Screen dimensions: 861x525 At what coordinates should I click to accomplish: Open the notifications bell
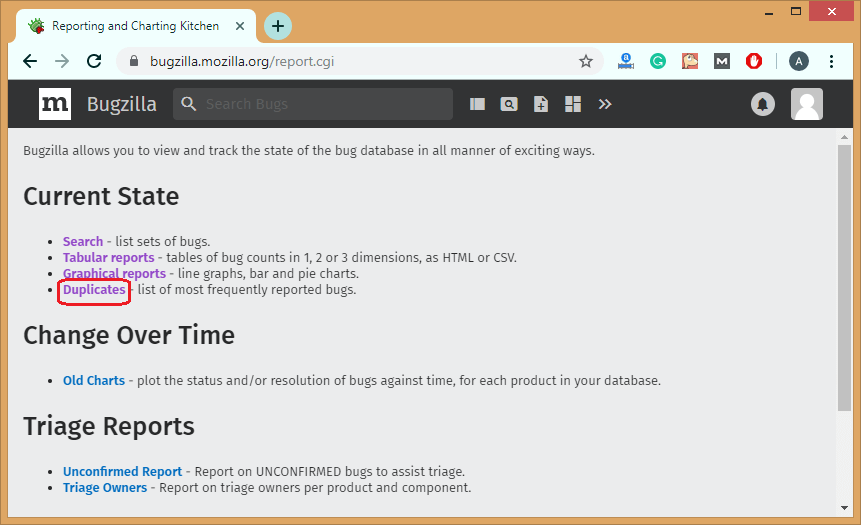pos(763,104)
